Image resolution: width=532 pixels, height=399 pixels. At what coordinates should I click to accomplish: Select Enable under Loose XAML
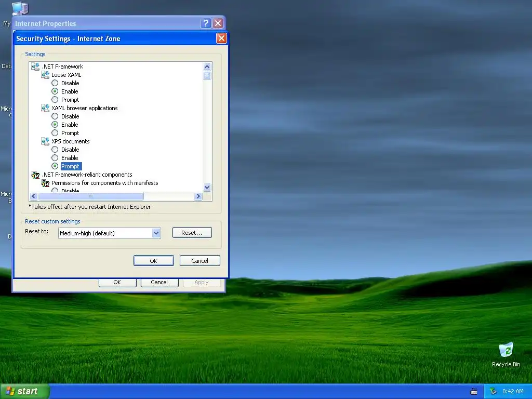point(55,91)
